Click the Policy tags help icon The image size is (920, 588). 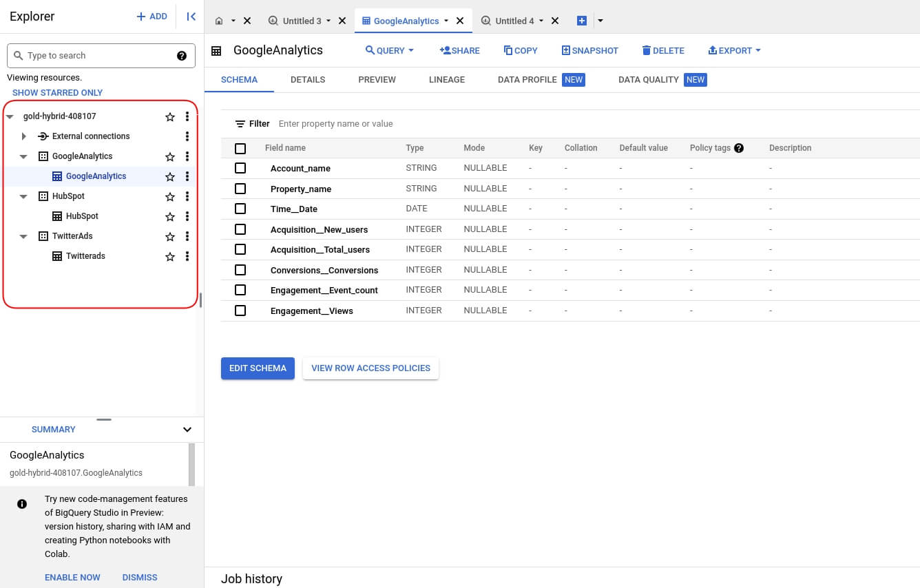click(738, 147)
